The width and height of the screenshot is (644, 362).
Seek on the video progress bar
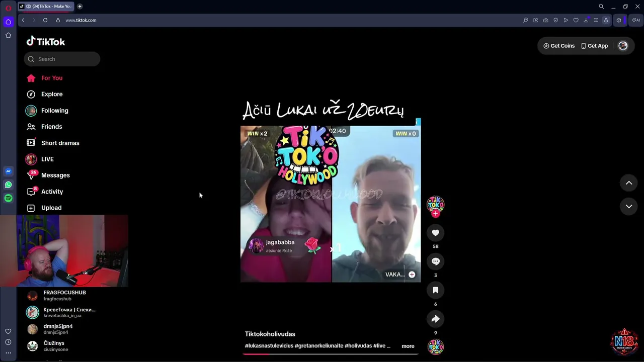pyautogui.click(x=331, y=354)
